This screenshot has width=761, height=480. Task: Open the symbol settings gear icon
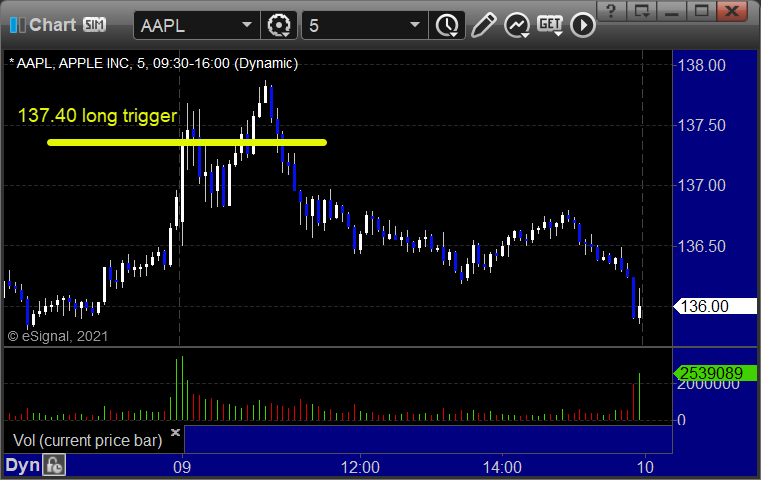pos(279,25)
